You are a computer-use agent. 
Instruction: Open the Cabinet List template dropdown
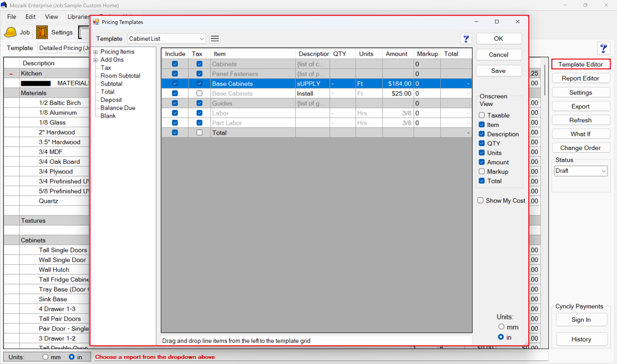[201, 39]
